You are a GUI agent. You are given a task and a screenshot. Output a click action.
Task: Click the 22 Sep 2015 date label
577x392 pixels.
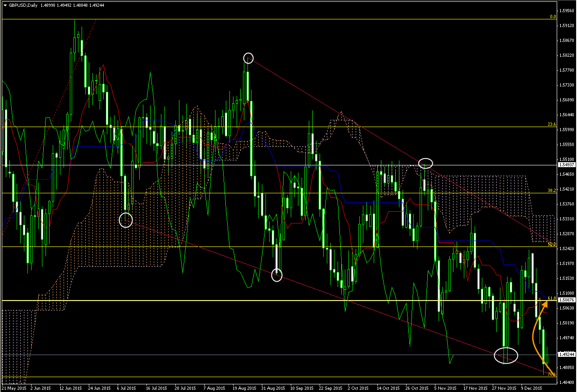point(330,387)
